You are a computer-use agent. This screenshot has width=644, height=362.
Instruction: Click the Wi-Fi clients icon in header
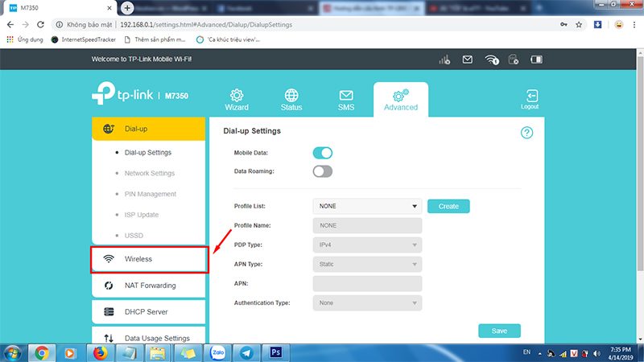[x=492, y=60]
